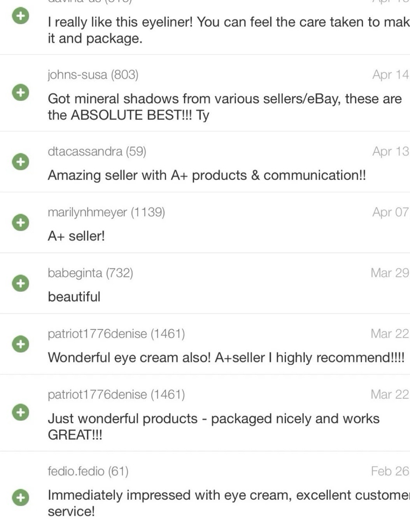
Task: Tap plus icon beside eye cream recommendation review
Action: (20, 344)
